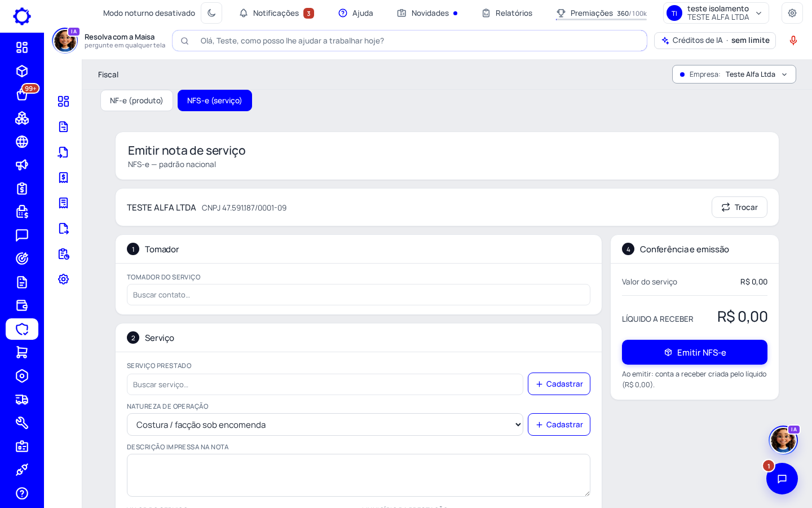Select the wrench icon in the blue sidebar
This screenshot has height=508, width=812.
tap(22, 423)
